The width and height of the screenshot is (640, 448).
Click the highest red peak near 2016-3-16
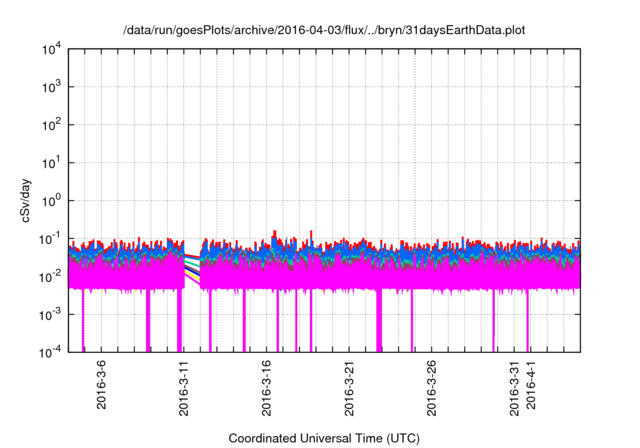pos(275,232)
